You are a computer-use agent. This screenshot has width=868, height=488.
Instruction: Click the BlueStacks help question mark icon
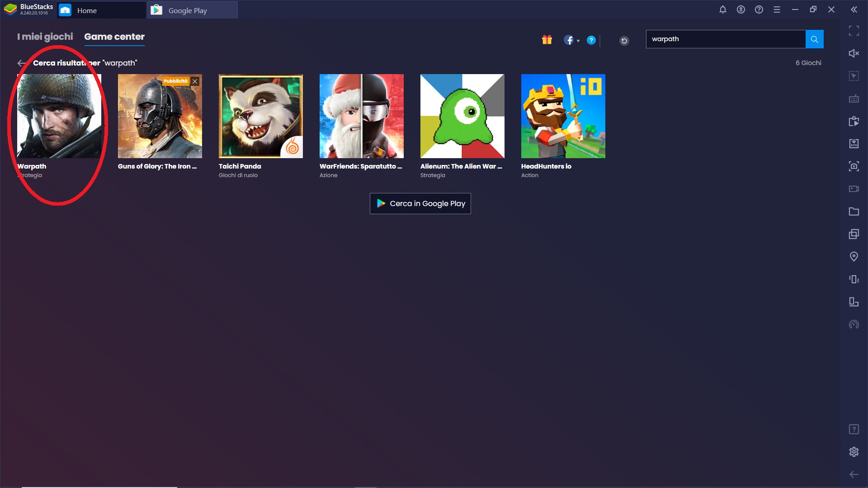tap(759, 9)
